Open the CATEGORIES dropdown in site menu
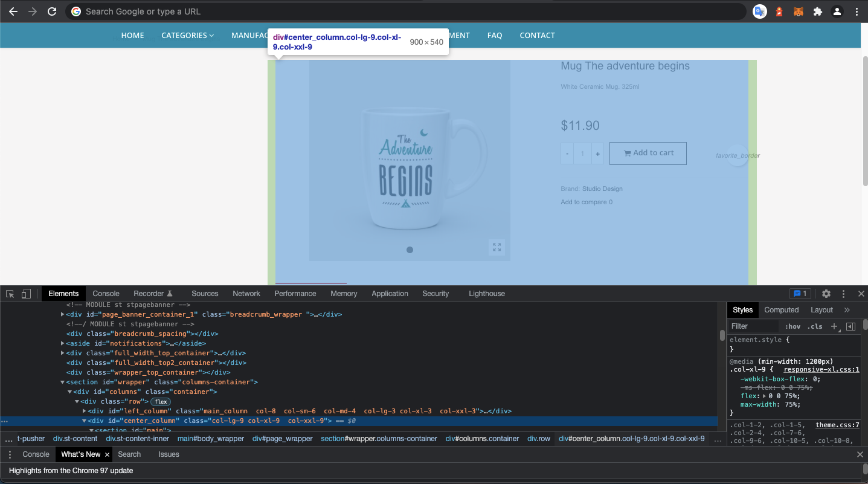The width and height of the screenshot is (868, 484). pos(187,36)
